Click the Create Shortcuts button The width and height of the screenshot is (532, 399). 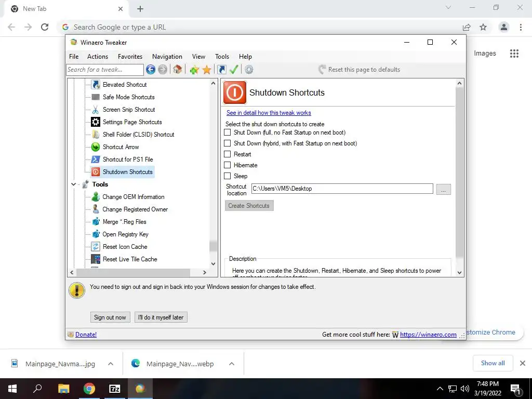coord(249,206)
